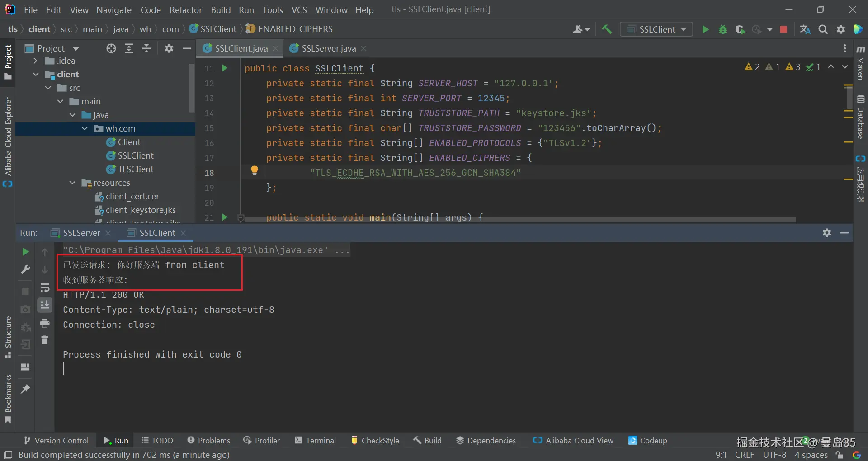Toggle the Structure side panel

[8, 337]
